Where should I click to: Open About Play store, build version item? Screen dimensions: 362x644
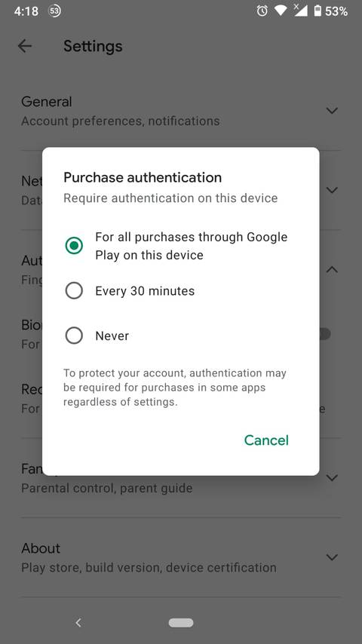coord(181,557)
